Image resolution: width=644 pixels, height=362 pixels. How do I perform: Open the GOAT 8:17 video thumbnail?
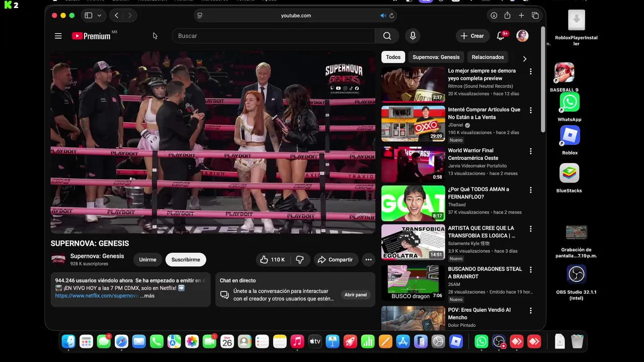coord(413,203)
